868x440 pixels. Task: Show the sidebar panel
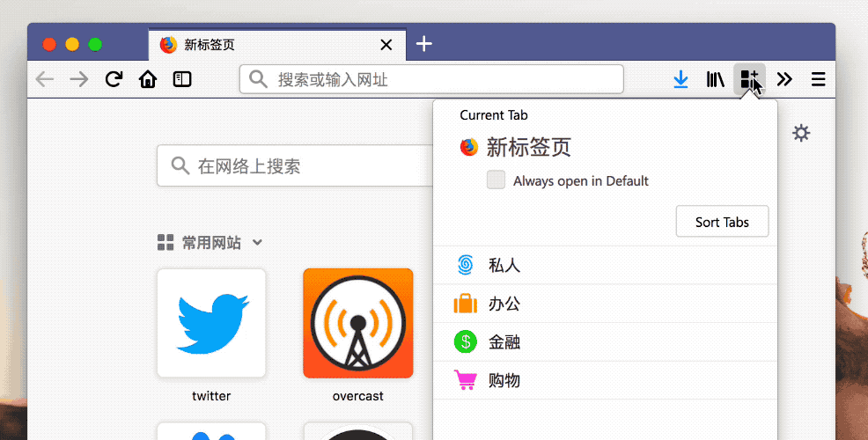pyautogui.click(x=182, y=79)
